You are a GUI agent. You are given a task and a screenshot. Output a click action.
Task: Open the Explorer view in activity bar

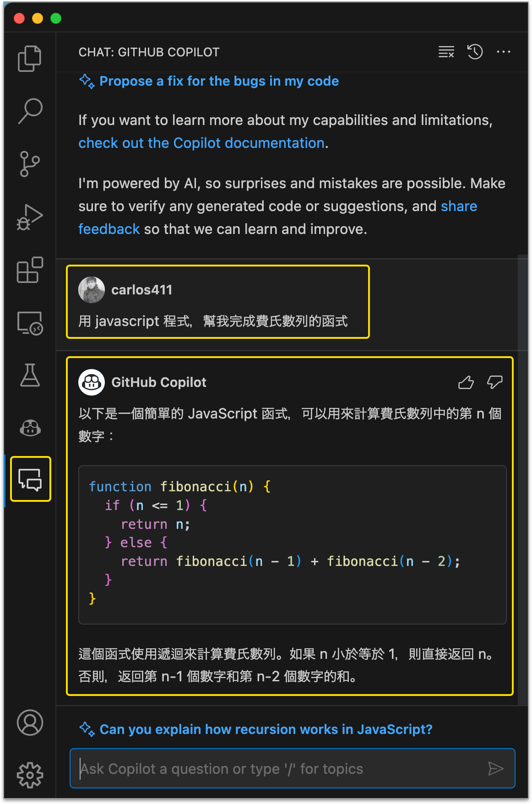pos(30,59)
